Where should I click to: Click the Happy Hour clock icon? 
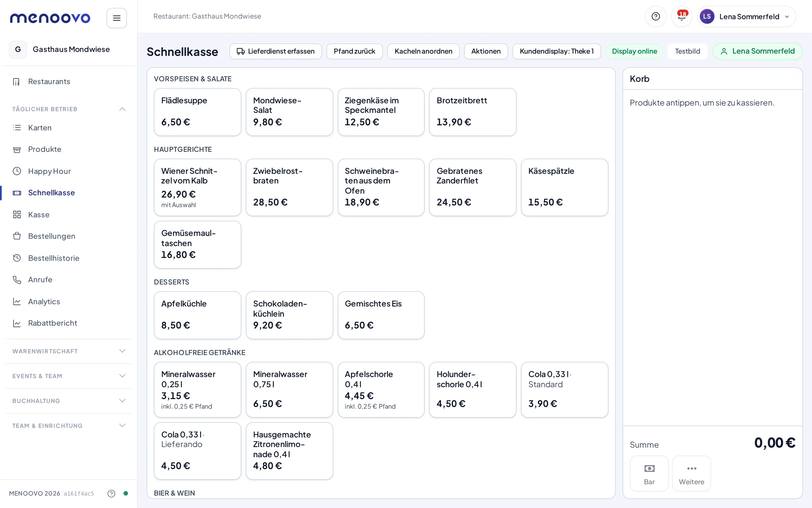click(17, 171)
